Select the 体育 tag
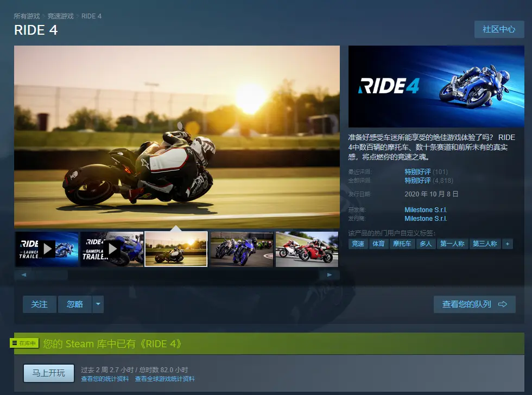This screenshot has height=395, width=532. click(378, 244)
